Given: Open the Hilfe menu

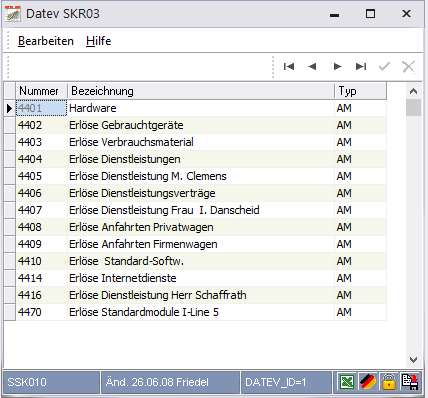Looking at the screenshot, I should coord(99,41).
